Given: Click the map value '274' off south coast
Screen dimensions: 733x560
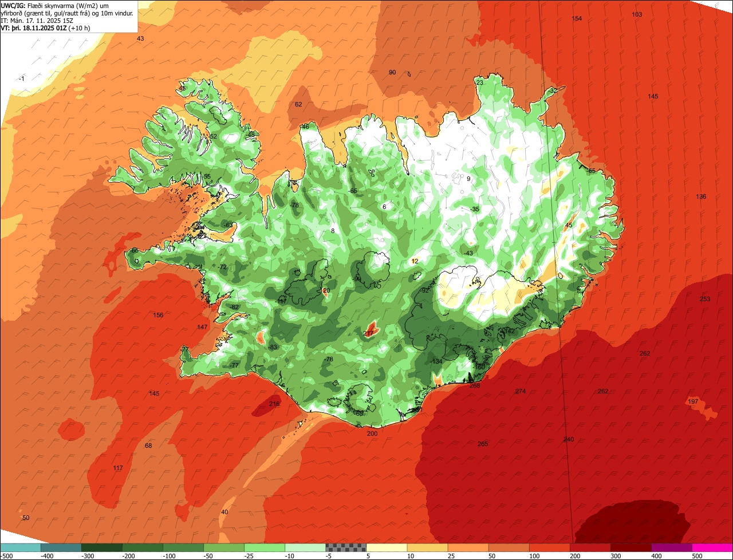Looking at the screenshot, I should 520,391.
